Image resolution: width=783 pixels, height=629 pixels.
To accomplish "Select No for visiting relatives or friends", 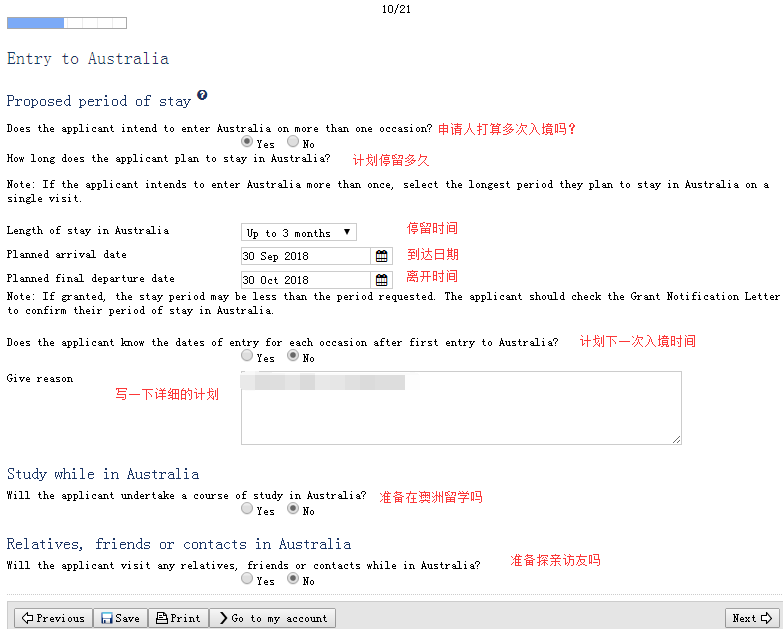I will 293,579.
